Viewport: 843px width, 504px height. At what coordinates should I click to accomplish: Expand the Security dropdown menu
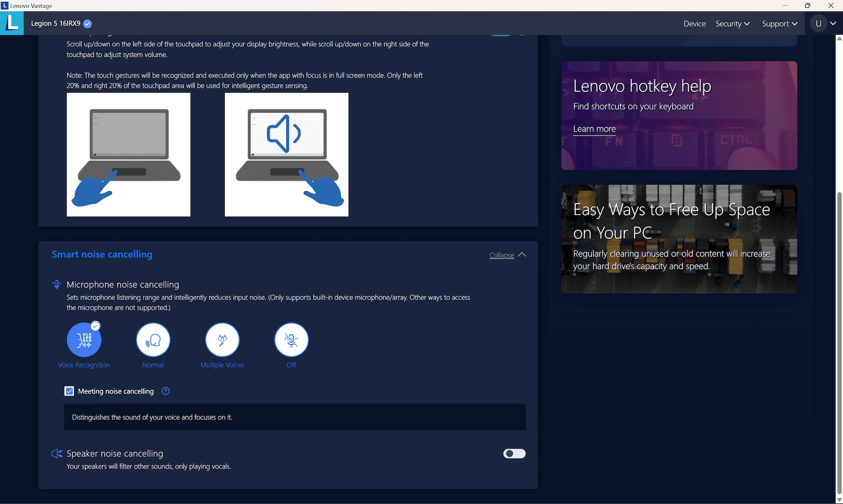(732, 24)
